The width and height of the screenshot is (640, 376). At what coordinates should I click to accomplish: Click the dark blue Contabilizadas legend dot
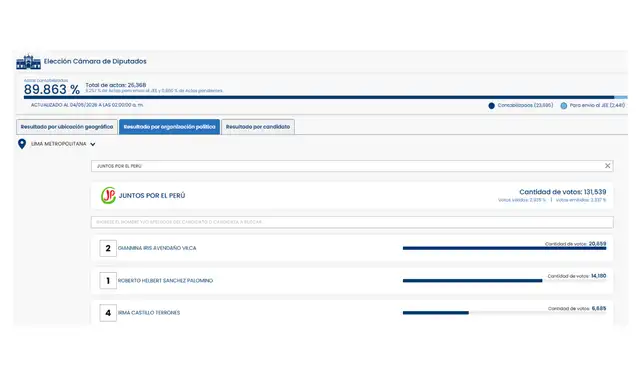491,106
